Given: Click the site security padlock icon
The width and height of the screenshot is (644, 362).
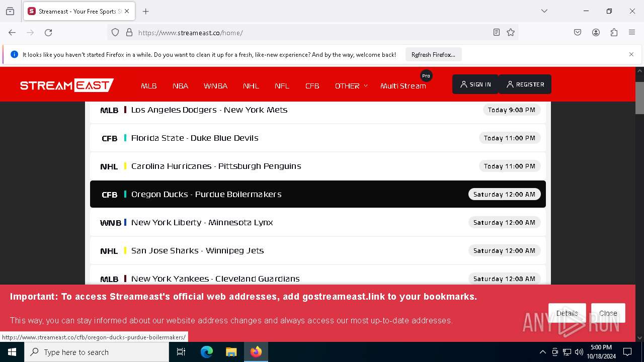Looking at the screenshot, I should (129, 33).
